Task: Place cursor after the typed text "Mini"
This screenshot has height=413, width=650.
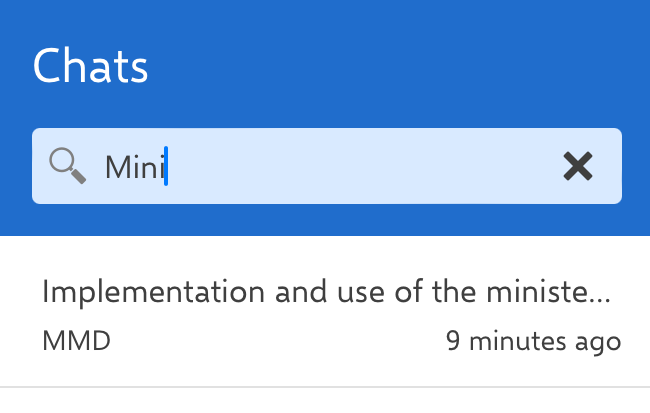Action: (x=166, y=167)
